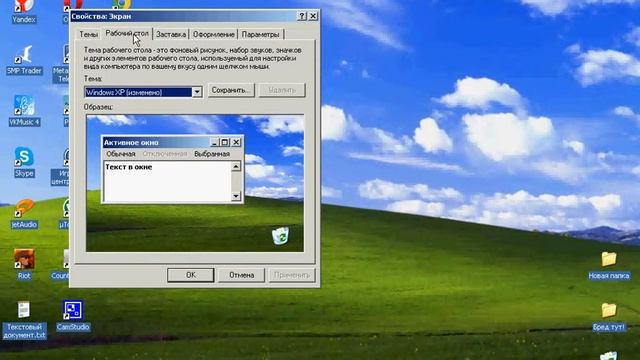Click Выбранная menu in preview window
This screenshot has height=360, width=640.
pos(212,154)
